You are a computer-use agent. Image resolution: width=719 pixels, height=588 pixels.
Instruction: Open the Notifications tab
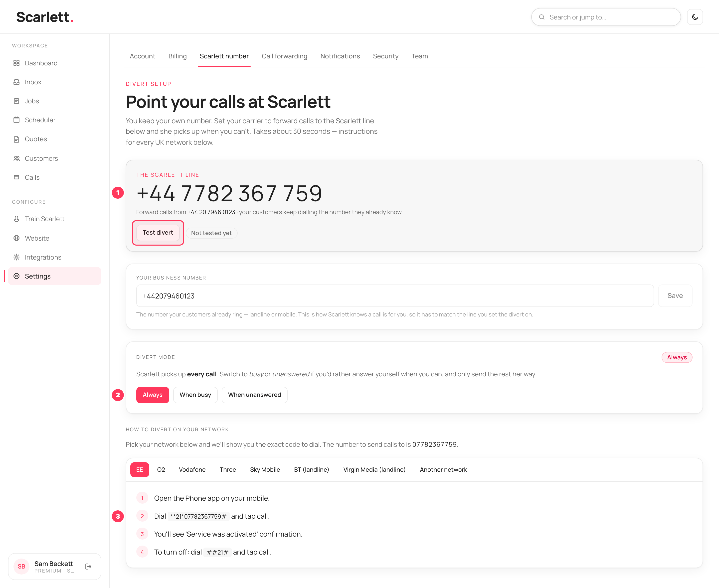340,56
